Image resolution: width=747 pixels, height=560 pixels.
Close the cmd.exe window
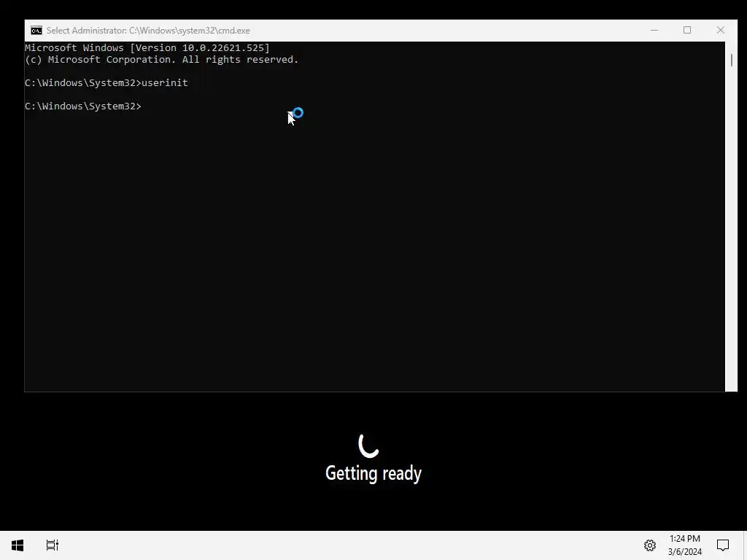pyautogui.click(x=721, y=30)
